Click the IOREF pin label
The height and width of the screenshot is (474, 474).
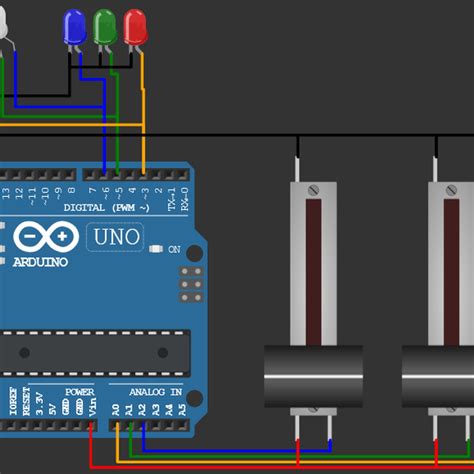[x=13, y=401]
